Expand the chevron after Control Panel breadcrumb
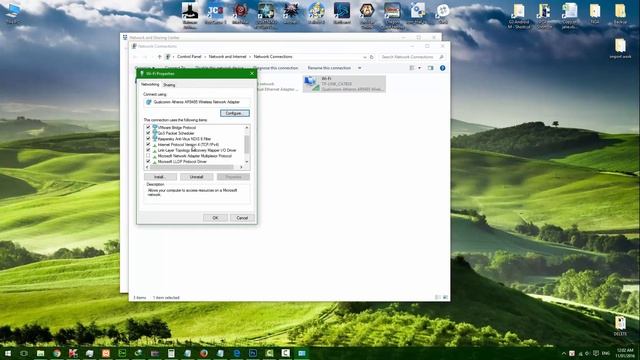640x360 pixels. pyautogui.click(x=205, y=57)
